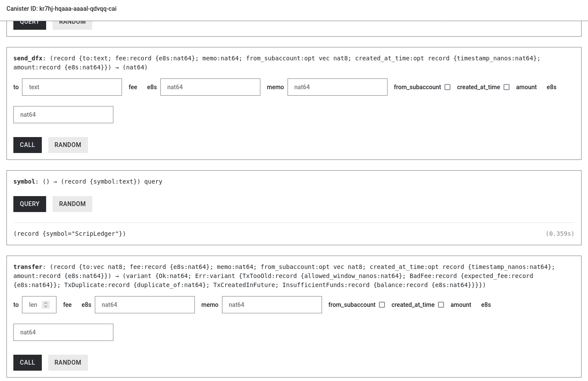Enable created_at_time checkbox in send_dfx
Screen dimensions: 588x381
point(507,87)
